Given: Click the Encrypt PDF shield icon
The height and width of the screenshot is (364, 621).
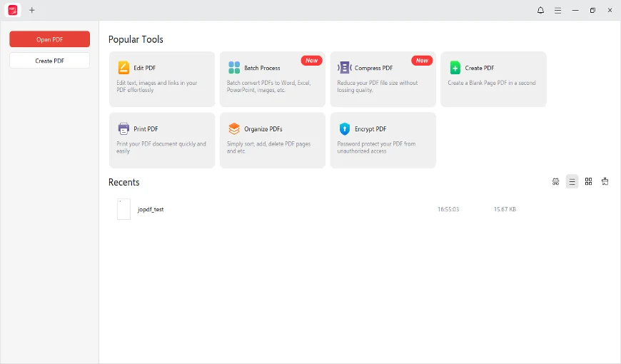Looking at the screenshot, I should coord(345,128).
